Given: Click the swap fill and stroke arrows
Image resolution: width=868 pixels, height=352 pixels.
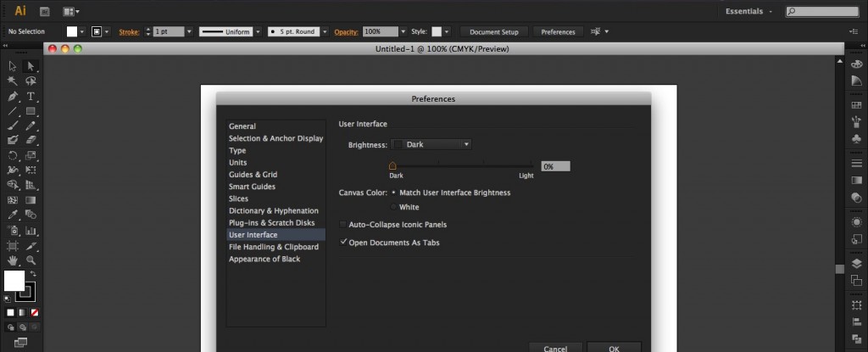Looking at the screenshot, I should tap(34, 274).
